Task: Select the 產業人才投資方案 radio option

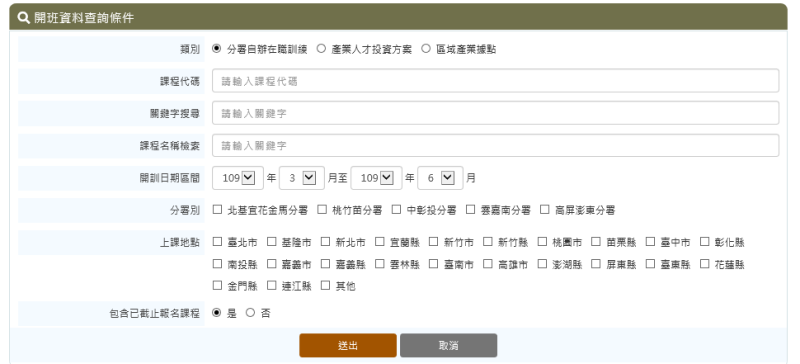Action: pos(321,49)
